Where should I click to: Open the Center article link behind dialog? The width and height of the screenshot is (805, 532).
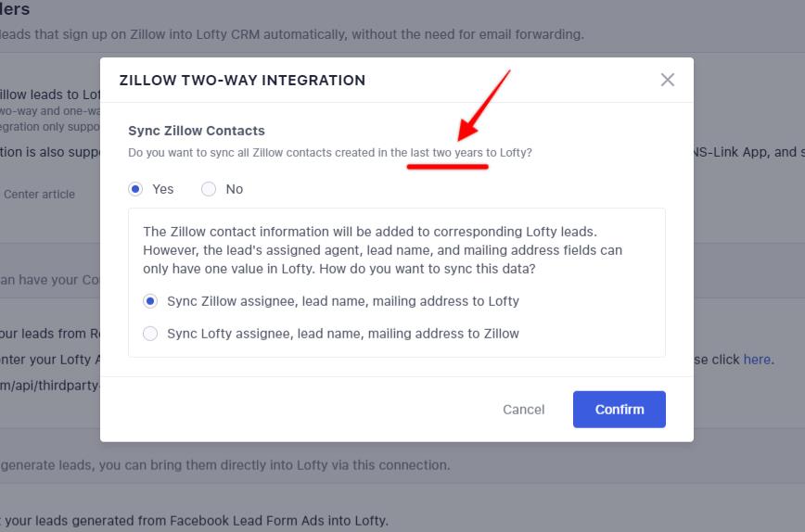39,194
